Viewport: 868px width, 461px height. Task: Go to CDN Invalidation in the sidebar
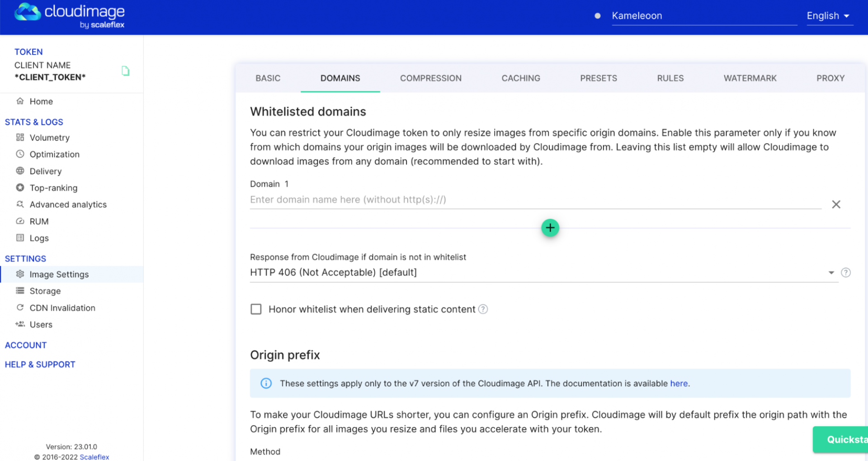click(x=62, y=308)
